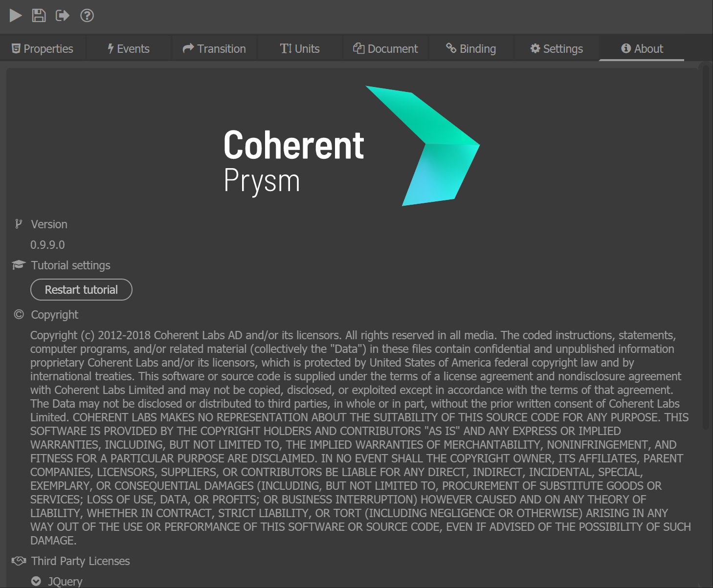The height and width of the screenshot is (588, 713).
Task: Click the Version branch icon
Action: click(19, 224)
